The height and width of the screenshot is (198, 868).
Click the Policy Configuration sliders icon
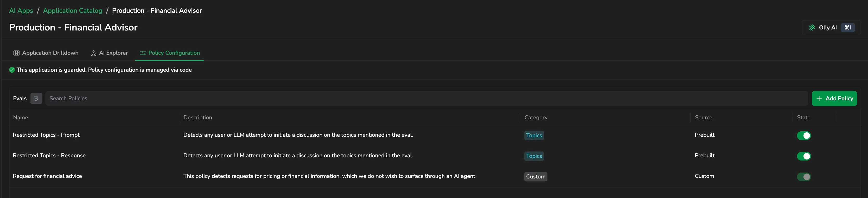[x=143, y=53]
